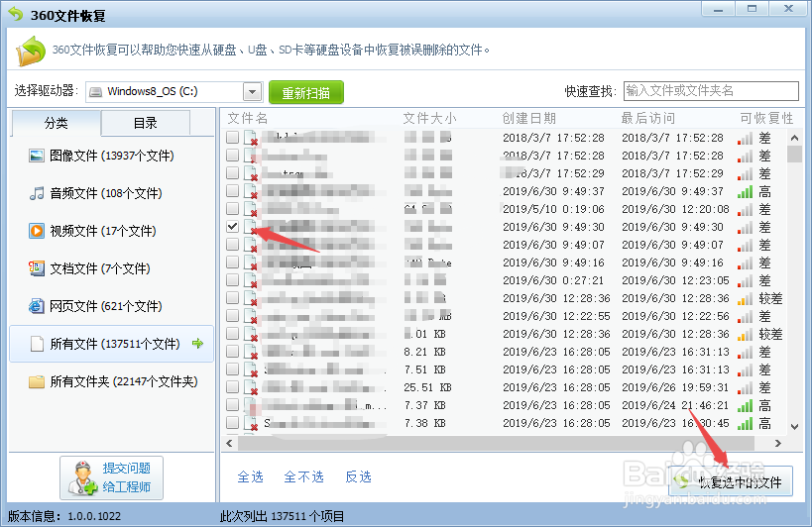
Task: Click creation date 2019/6/30 12:22:55
Action: [x=556, y=316]
